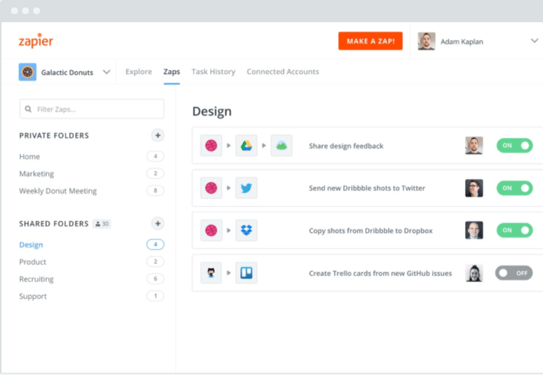
Task: Click the Recruiting count badge 6
Action: (155, 278)
